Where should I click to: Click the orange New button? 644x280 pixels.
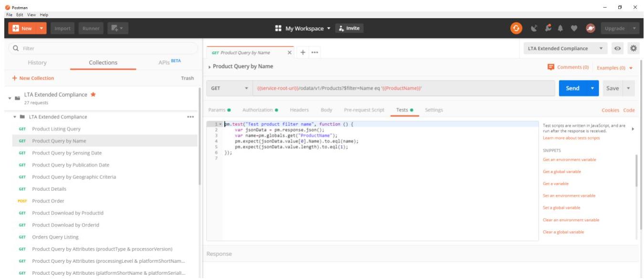coord(22,29)
